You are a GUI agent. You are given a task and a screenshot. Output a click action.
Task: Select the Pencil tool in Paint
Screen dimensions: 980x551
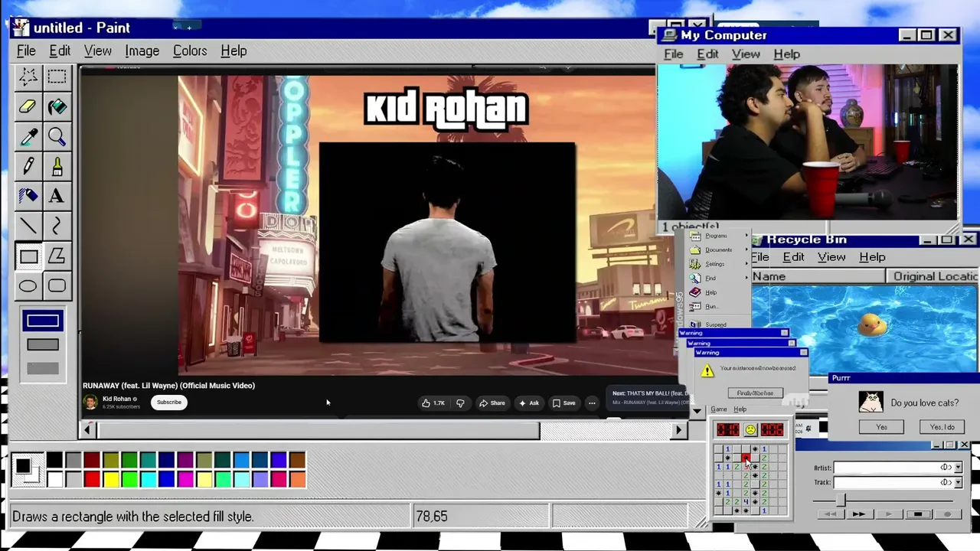[28, 166]
